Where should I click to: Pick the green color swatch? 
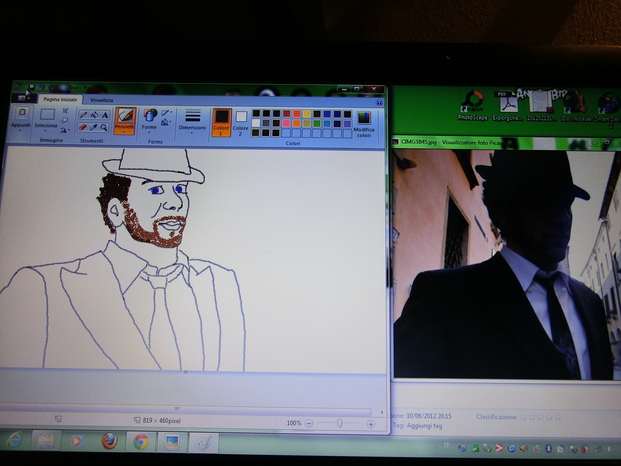tap(316, 124)
